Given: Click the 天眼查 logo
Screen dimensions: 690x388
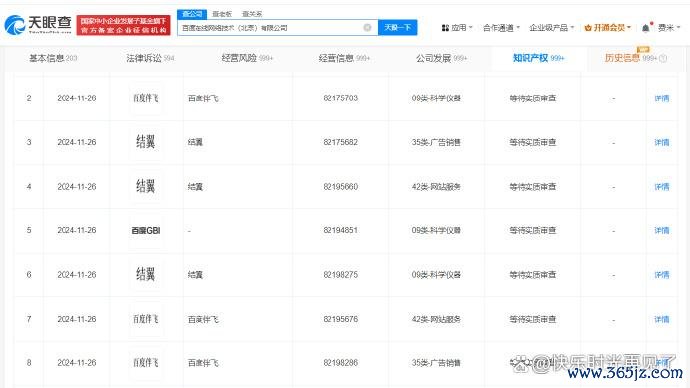Looking at the screenshot, I should coord(38,25).
